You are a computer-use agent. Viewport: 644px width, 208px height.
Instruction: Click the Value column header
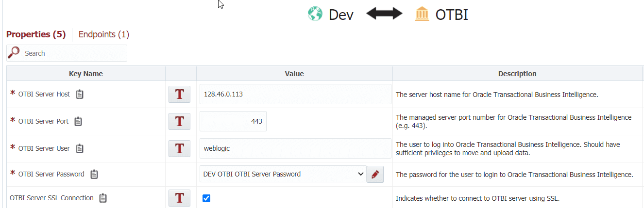click(x=294, y=74)
